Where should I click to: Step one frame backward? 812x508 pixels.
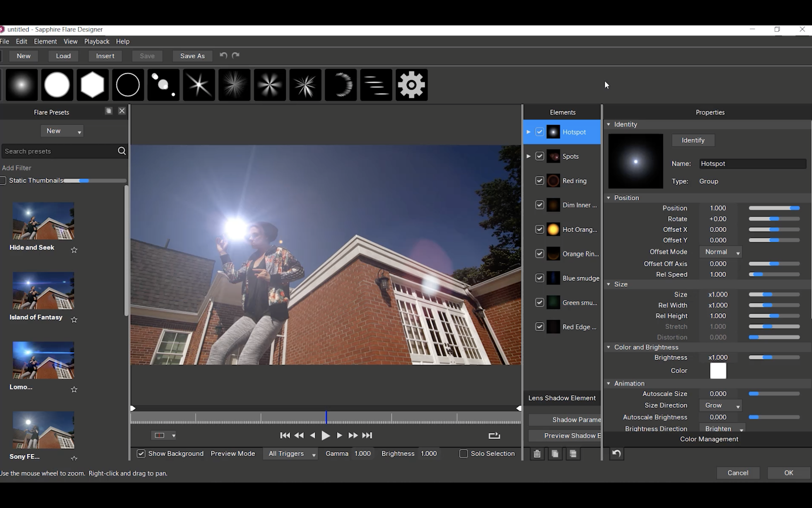coord(313,435)
